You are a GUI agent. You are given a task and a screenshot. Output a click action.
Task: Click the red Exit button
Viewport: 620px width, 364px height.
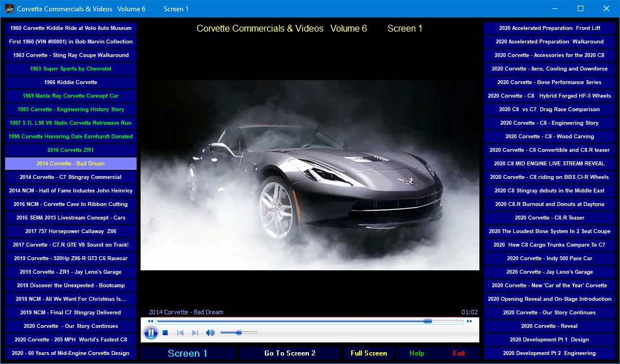pos(459,353)
